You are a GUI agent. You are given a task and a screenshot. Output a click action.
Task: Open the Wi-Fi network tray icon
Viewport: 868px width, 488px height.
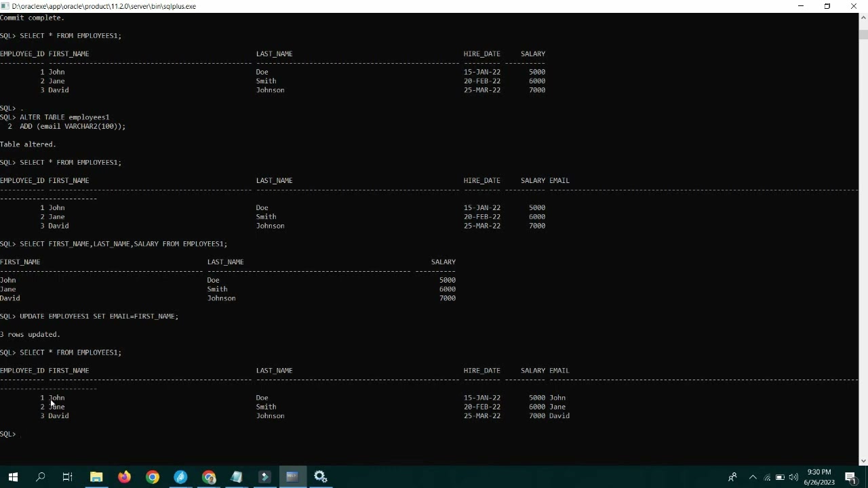[767, 477]
